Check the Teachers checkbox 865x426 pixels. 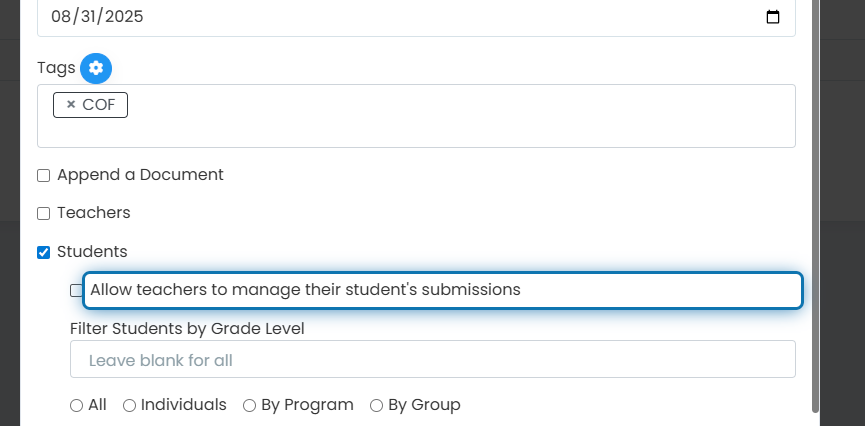[x=44, y=214]
